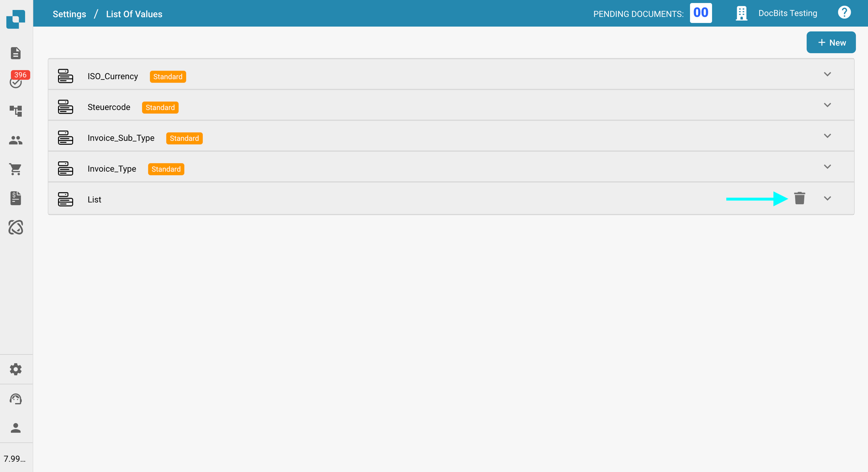Expand the List row chevron
Viewport: 868px width, 472px height.
click(827, 199)
